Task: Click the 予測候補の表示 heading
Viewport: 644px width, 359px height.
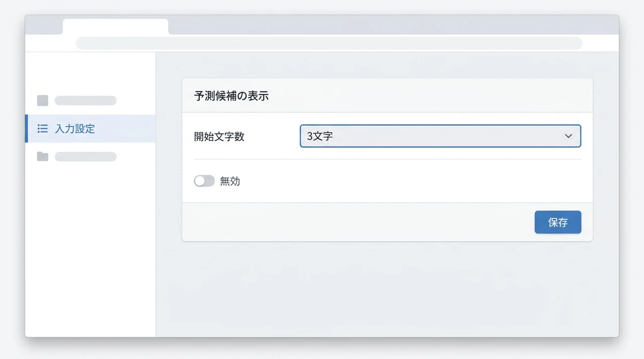Action: coord(231,96)
